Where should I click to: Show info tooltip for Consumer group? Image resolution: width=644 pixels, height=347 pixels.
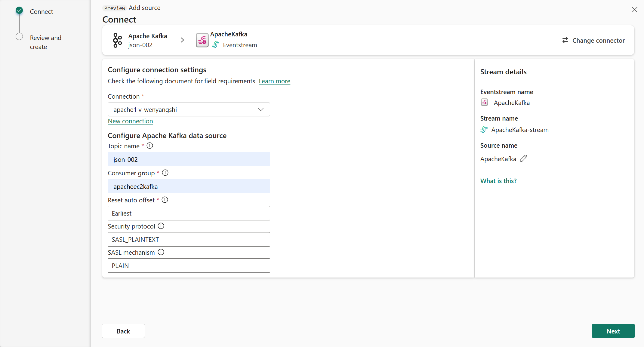[165, 173]
